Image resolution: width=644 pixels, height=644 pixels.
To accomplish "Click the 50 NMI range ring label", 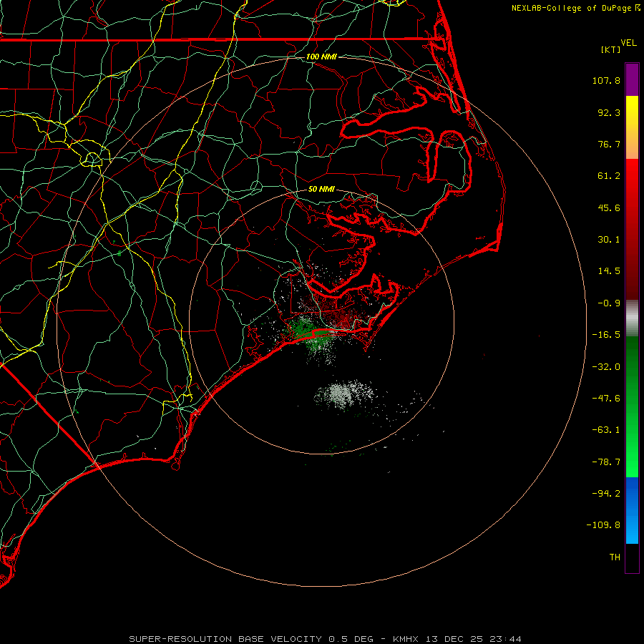I will tap(321, 190).
